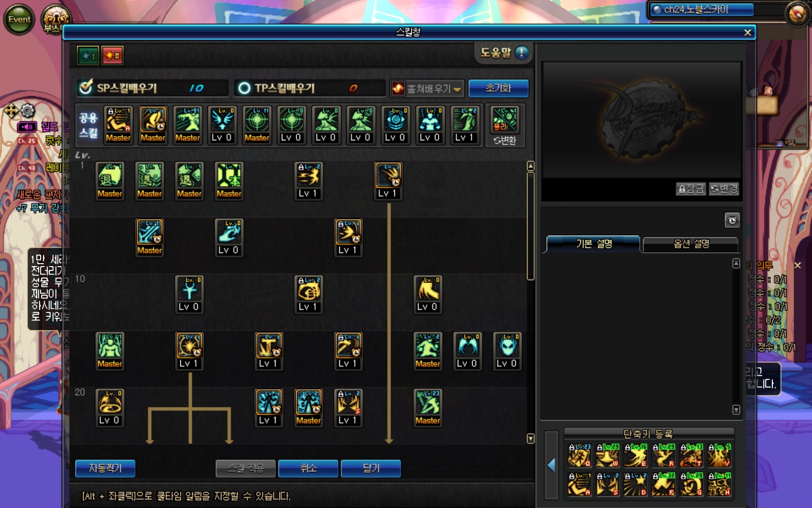
Task: Open the 훔쳐배우기 dropdown
Action: coord(427,89)
